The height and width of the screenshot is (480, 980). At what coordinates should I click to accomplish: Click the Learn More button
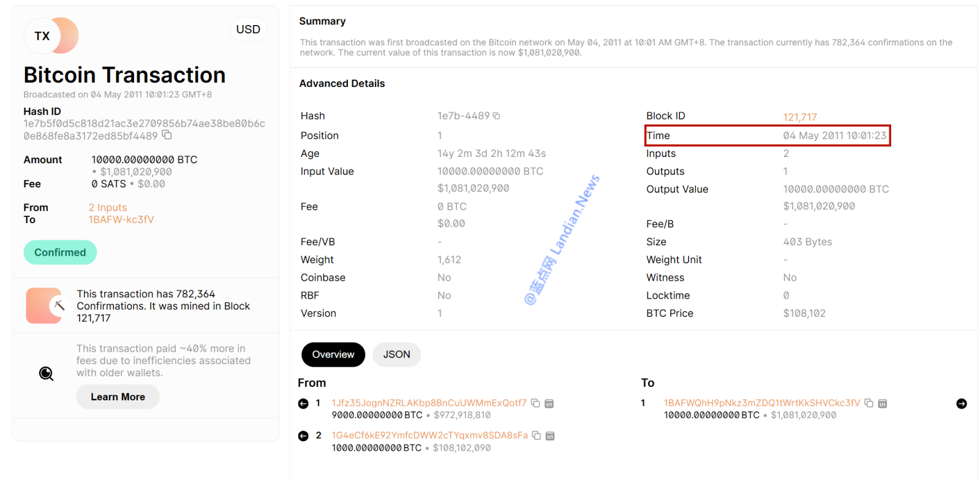click(x=118, y=397)
